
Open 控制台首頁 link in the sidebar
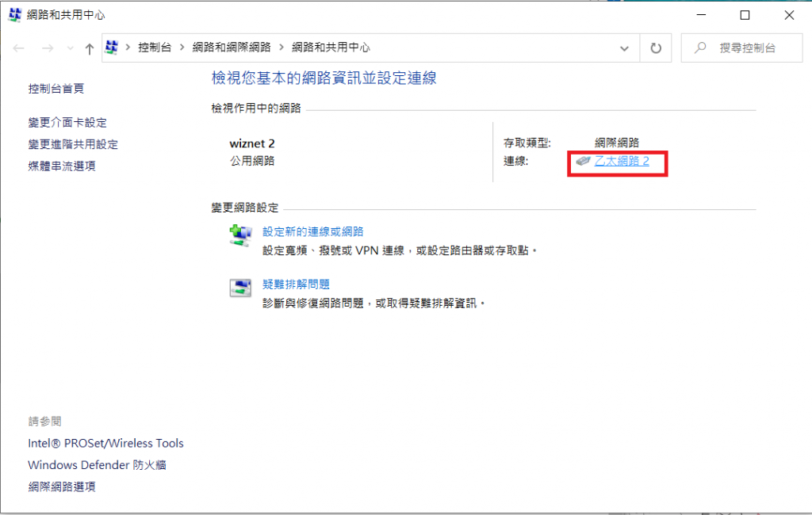click(56, 89)
